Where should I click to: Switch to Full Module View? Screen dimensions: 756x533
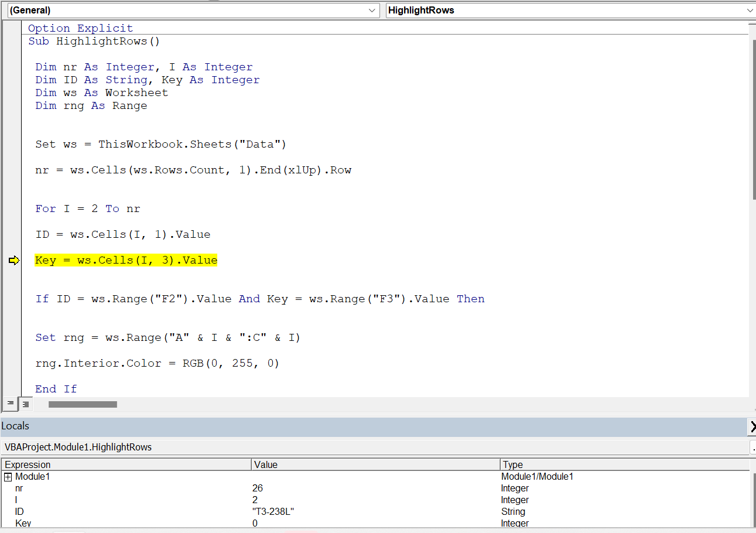click(25, 404)
